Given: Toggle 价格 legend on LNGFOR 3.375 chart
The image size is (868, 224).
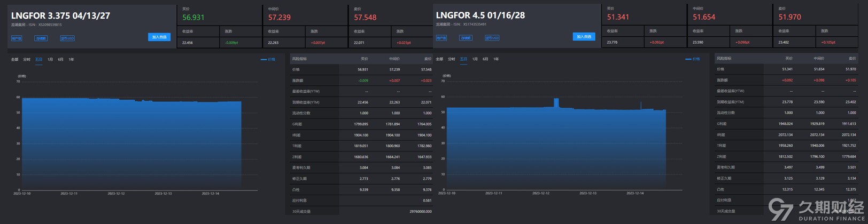Looking at the screenshot, I should (x=268, y=60).
